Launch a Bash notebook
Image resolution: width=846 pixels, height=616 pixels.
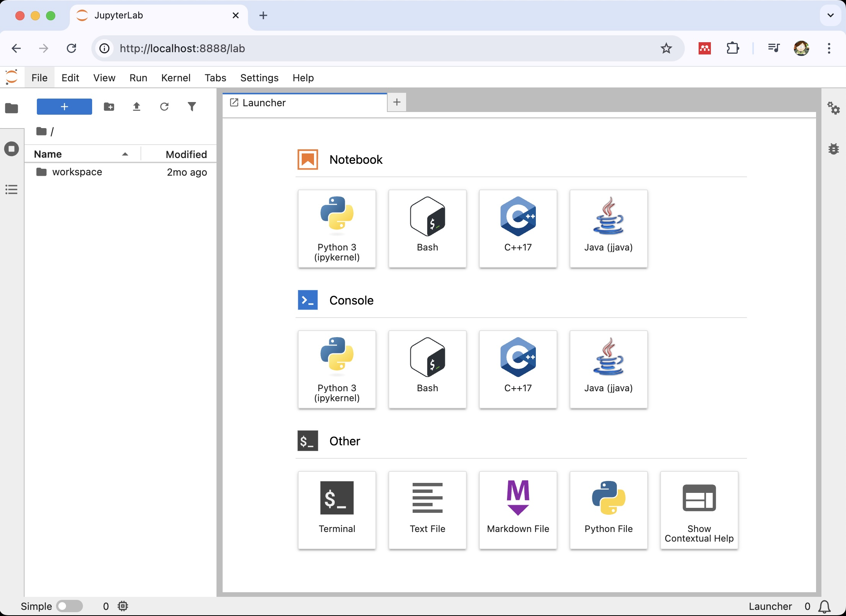[427, 229]
